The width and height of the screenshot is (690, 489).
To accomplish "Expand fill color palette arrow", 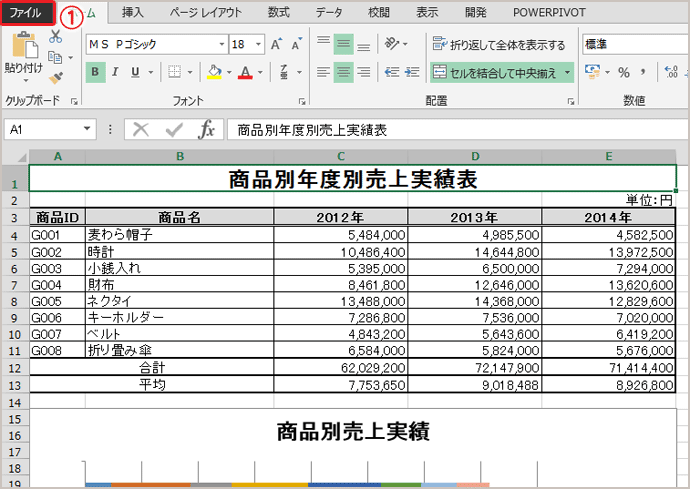I will [x=229, y=72].
